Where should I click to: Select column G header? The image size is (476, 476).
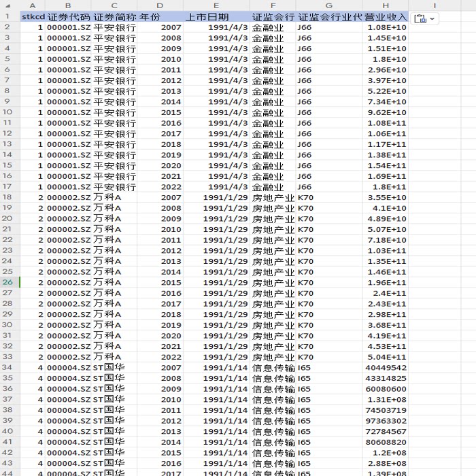328,5
